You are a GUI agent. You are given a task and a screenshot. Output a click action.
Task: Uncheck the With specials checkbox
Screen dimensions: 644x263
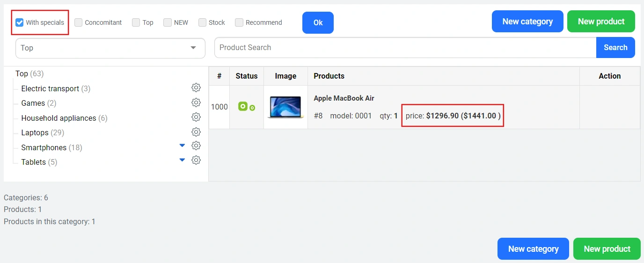coord(20,22)
